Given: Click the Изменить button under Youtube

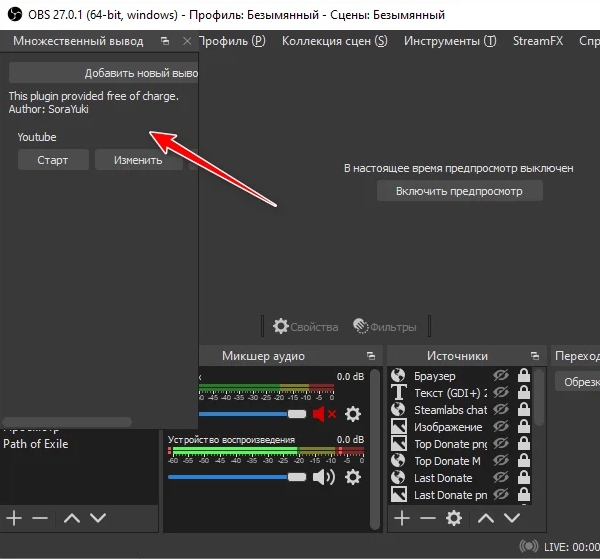Looking at the screenshot, I should click(x=138, y=160).
